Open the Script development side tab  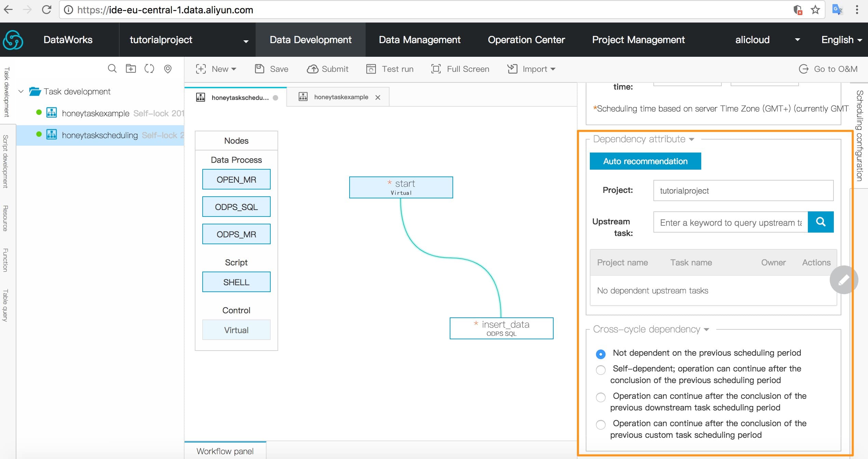point(6,161)
